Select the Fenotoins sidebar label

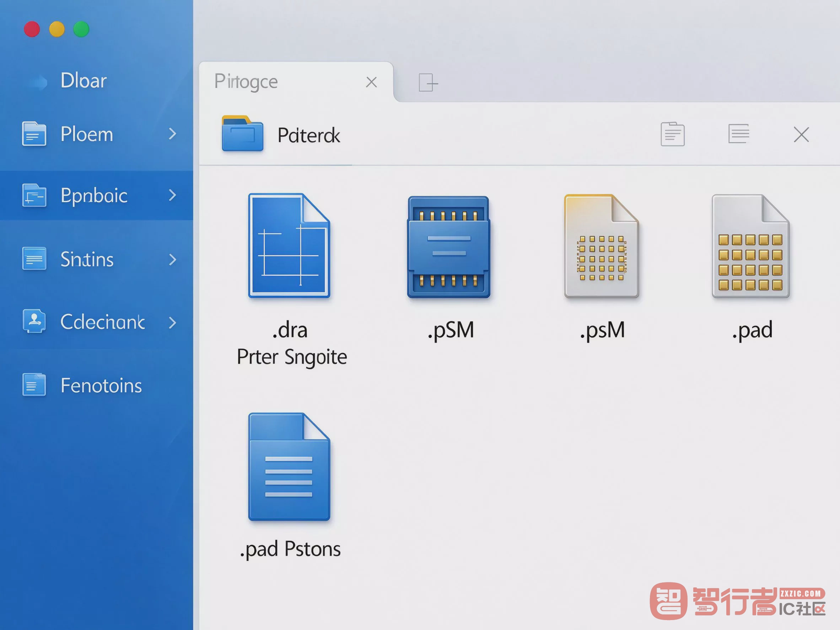(101, 386)
